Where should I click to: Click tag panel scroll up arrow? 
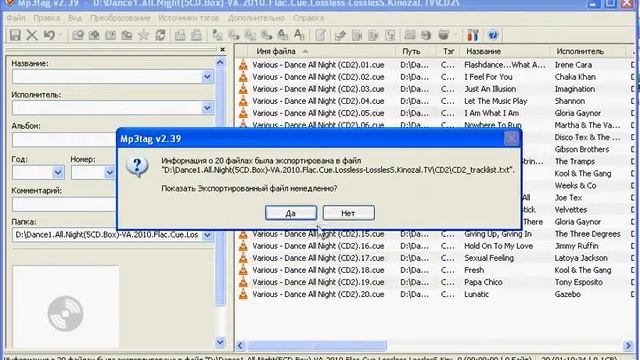[220, 62]
